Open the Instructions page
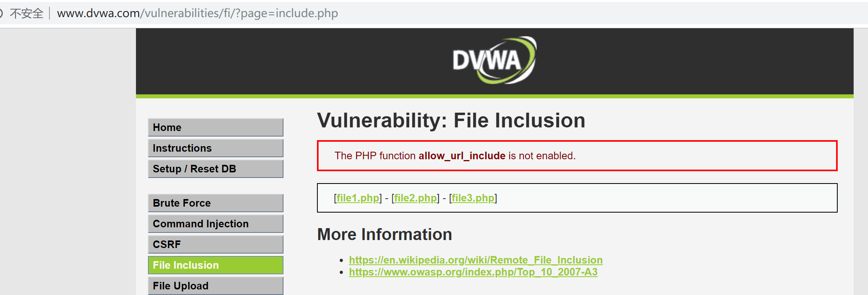This screenshot has height=295, width=868. coord(215,148)
